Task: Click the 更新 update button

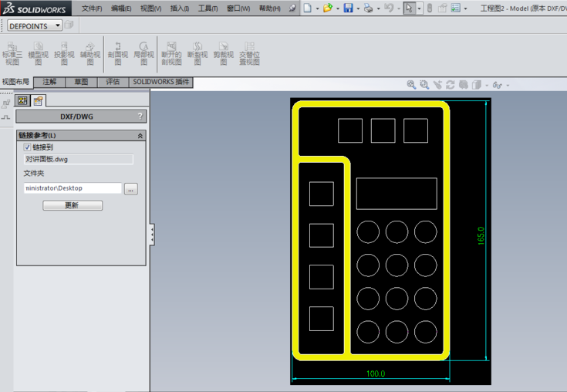Action: (72, 205)
